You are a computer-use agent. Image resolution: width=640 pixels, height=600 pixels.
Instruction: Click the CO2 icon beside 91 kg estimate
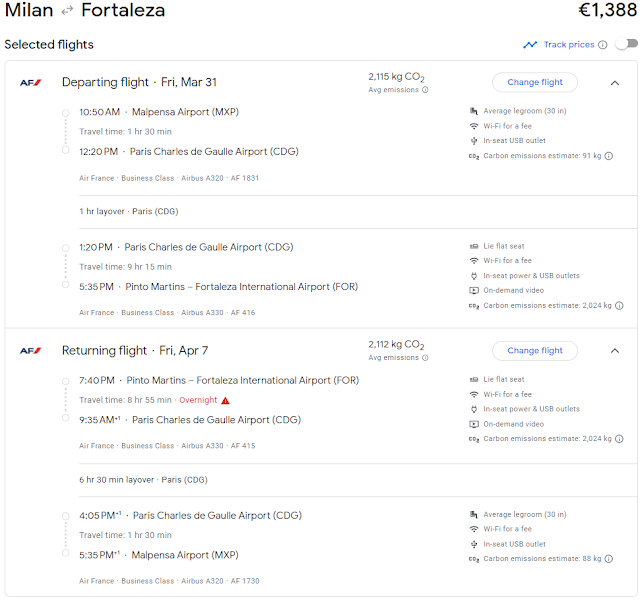coord(473,156)
